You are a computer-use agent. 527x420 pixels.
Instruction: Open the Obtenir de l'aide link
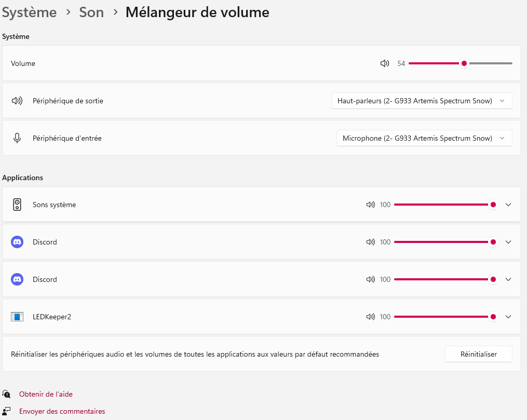[x=46, y=394]
